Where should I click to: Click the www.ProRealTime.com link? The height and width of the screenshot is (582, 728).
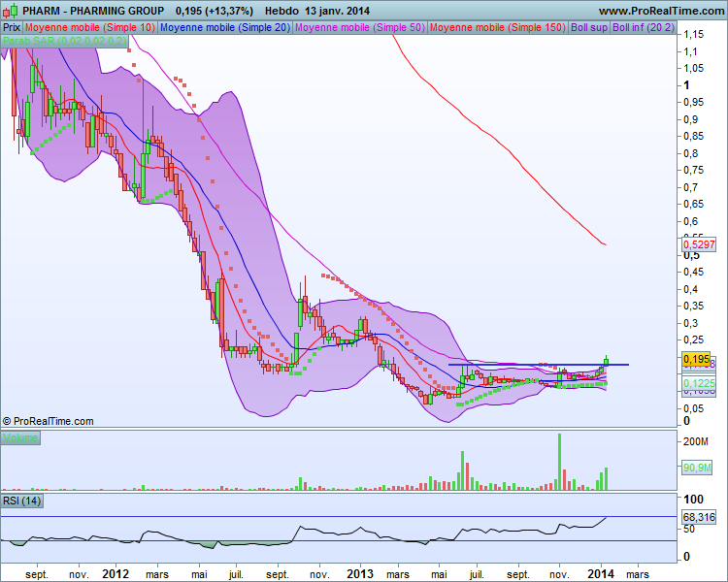point(661,11)
